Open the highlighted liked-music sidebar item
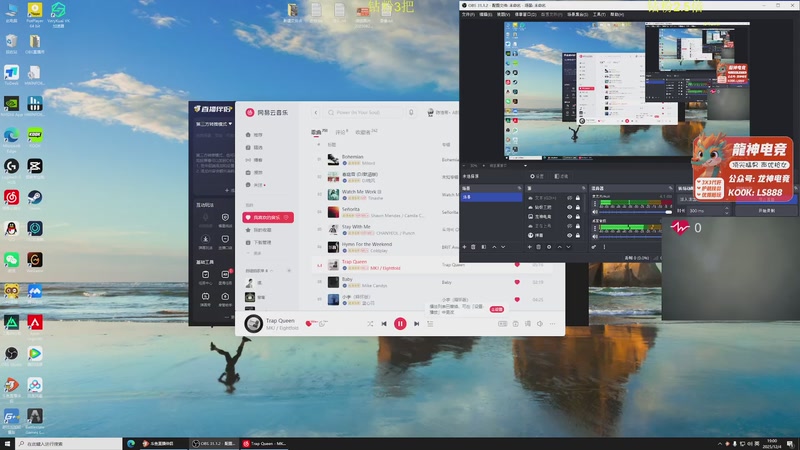The height and width of the screenshot is (450, 800). (268, 217)
